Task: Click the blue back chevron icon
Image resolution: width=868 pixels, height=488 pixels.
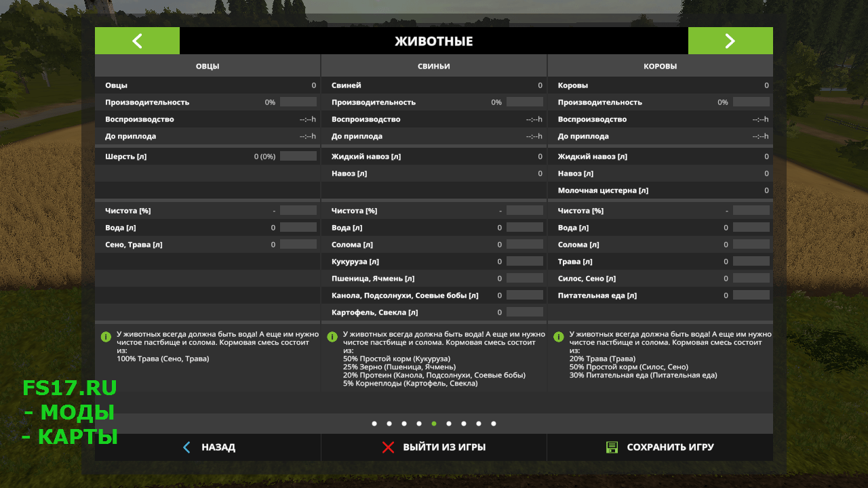Action: click(187, 447)
